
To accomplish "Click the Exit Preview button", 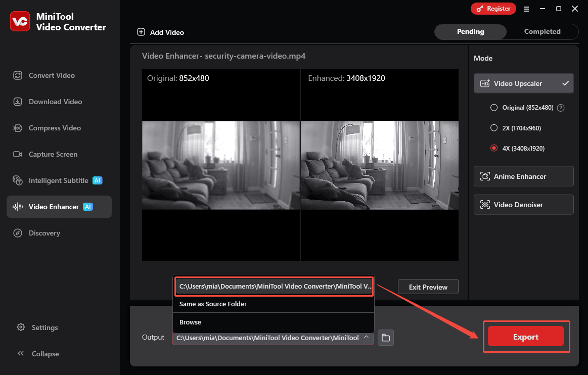I will tap(428, 287).
